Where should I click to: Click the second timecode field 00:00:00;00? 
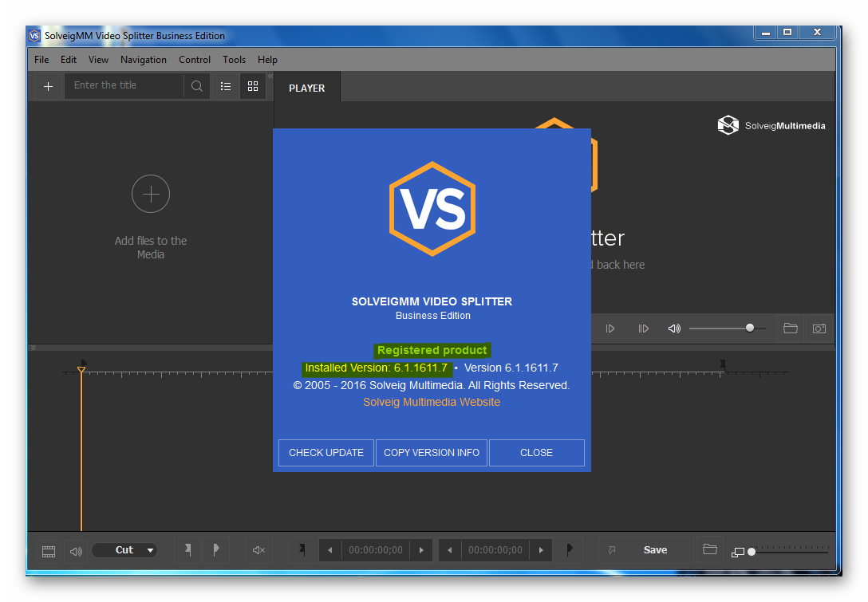tap(495, 550)
